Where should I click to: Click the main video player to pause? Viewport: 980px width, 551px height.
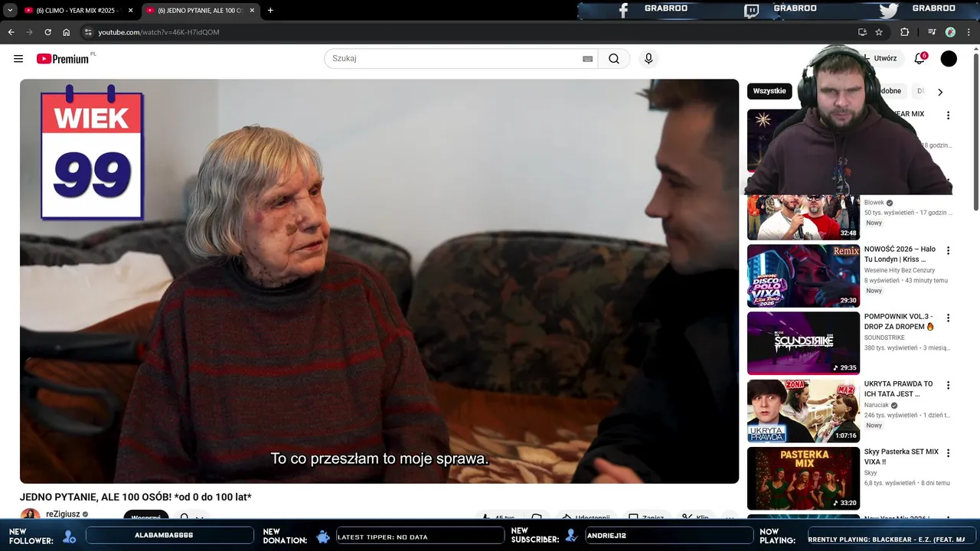[x=379, y=281]
